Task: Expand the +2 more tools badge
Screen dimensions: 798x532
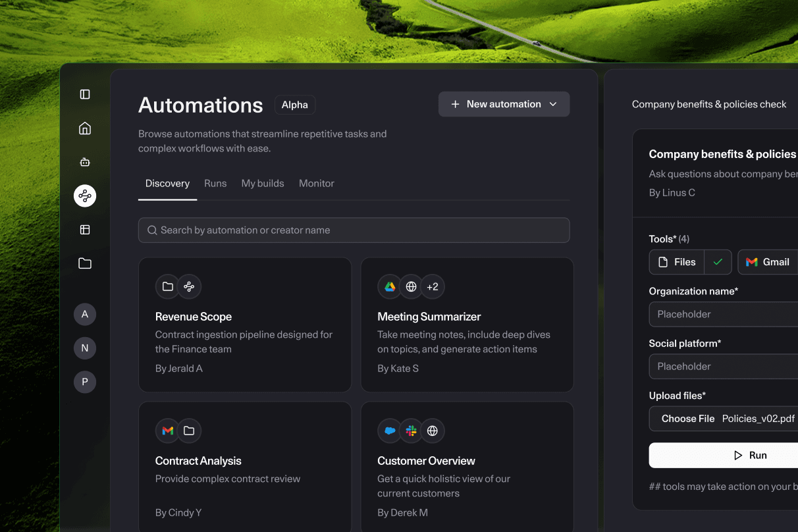Action: tap(433, 286)
